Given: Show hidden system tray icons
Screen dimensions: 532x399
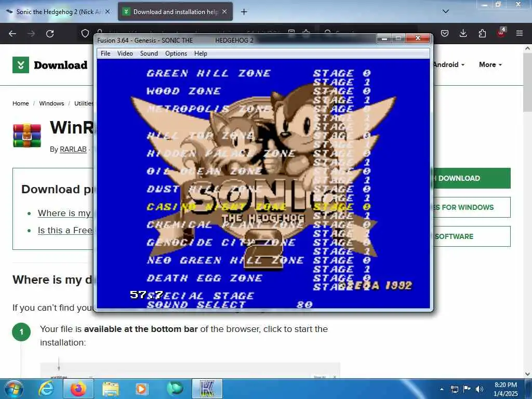Looking at the screenshot, I should pos(442,389).
